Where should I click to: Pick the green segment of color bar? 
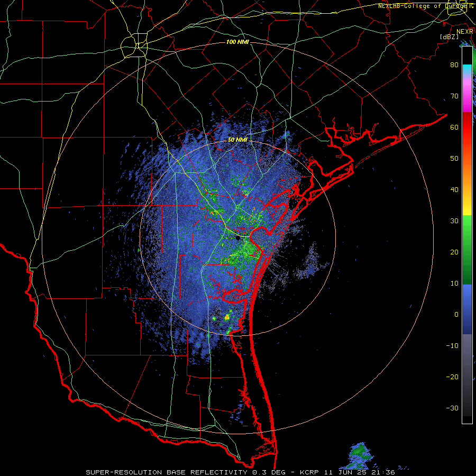(x=467, y=250)
